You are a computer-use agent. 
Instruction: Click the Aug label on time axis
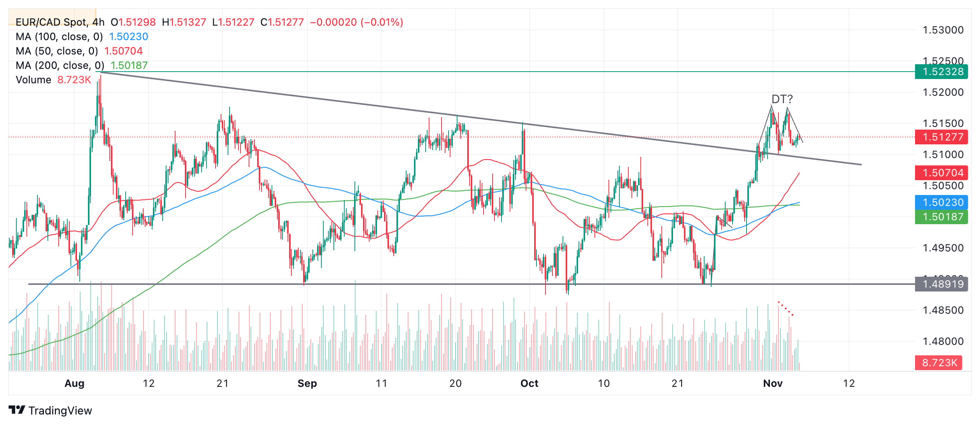click(x=74, y=383)
